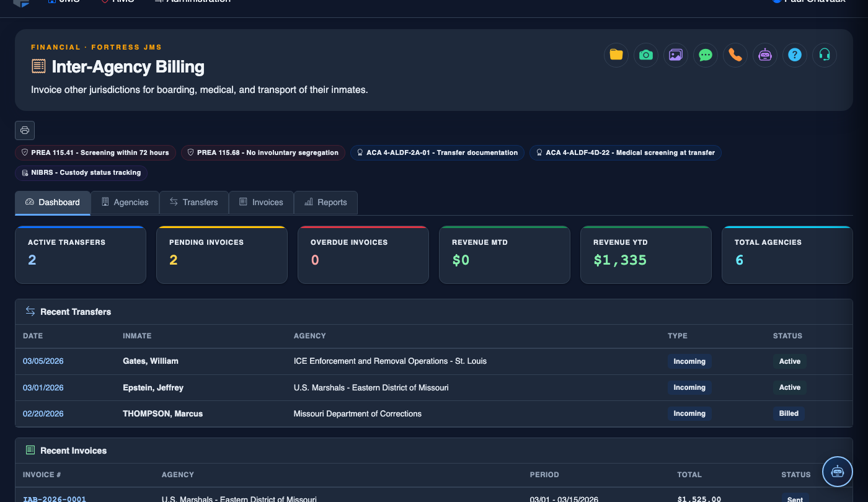Select the ACA 4-ALDF-4D-22 medical screening badge
Viewport: 868px width, 502px height.
point(625,152)
